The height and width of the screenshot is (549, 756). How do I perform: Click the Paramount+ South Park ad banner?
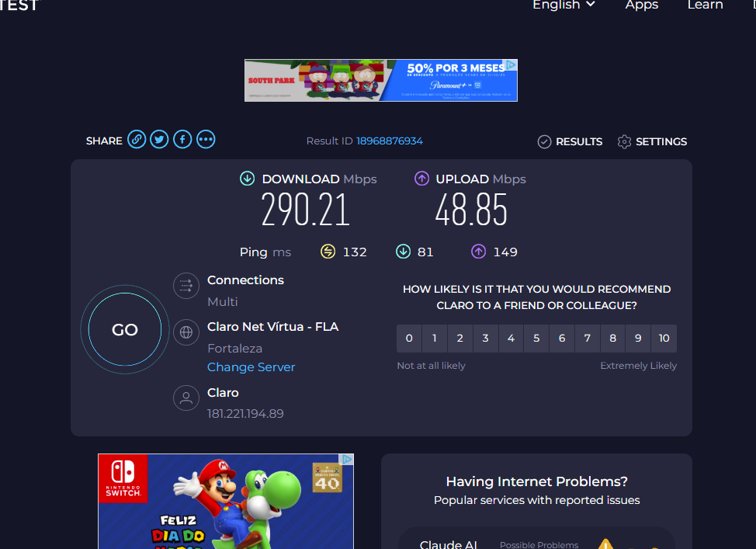(380, 80)
